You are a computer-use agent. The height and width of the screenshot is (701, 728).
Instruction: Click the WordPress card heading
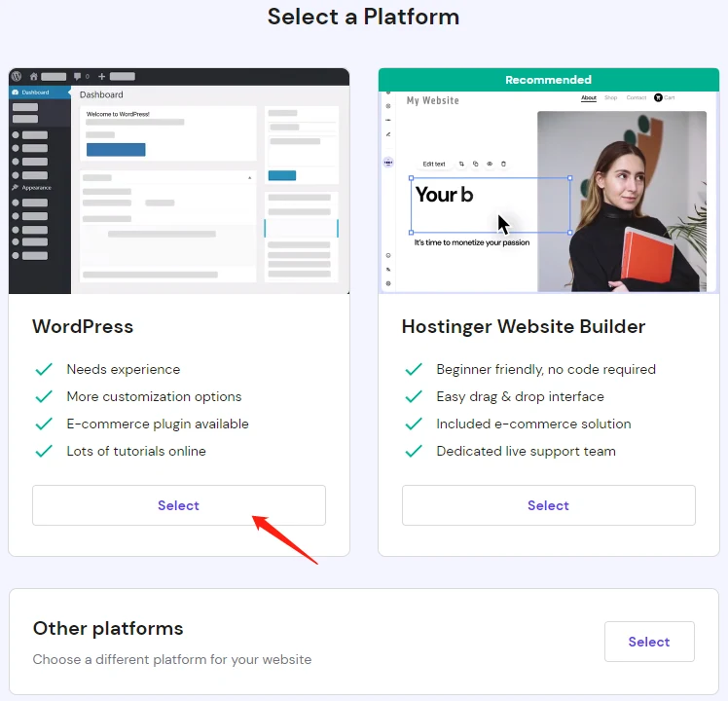[x=83, y=326]
